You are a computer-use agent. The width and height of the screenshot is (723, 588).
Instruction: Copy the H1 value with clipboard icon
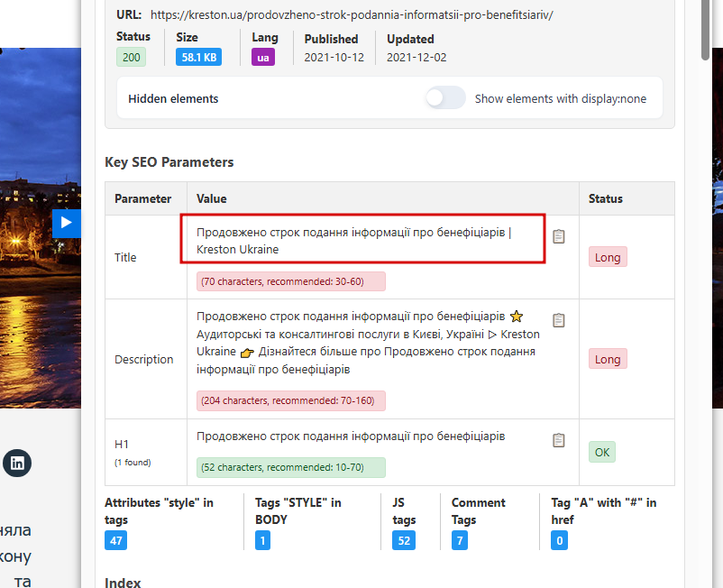[x=558, y=440]
